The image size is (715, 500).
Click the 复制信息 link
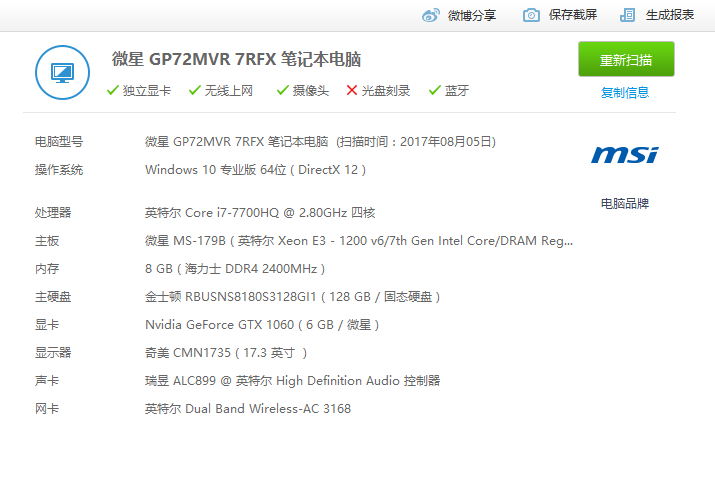625,93
